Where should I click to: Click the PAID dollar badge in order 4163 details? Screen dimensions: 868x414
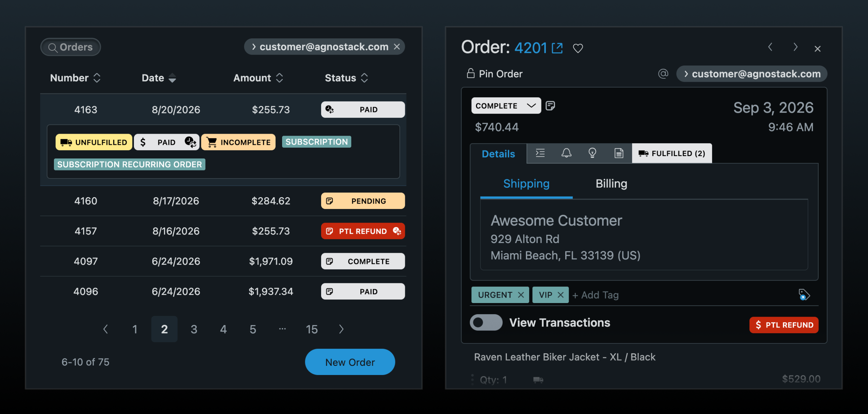tap(166, 142)
